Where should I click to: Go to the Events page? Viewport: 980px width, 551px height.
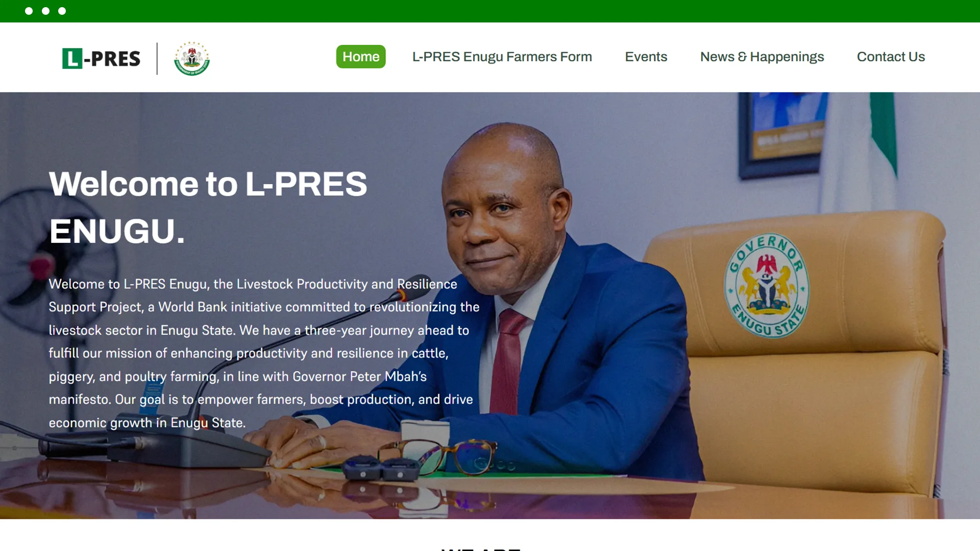point(646,57)
